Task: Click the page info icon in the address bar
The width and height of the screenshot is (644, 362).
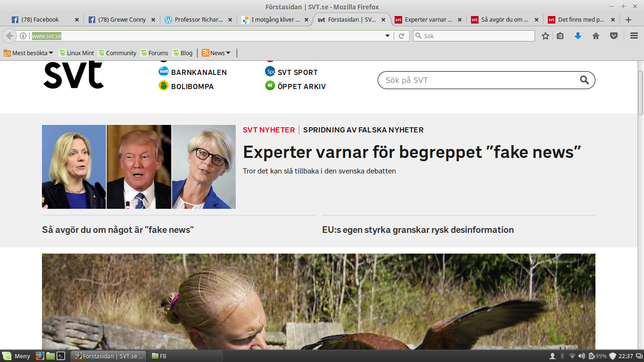Action: [24, 35]
